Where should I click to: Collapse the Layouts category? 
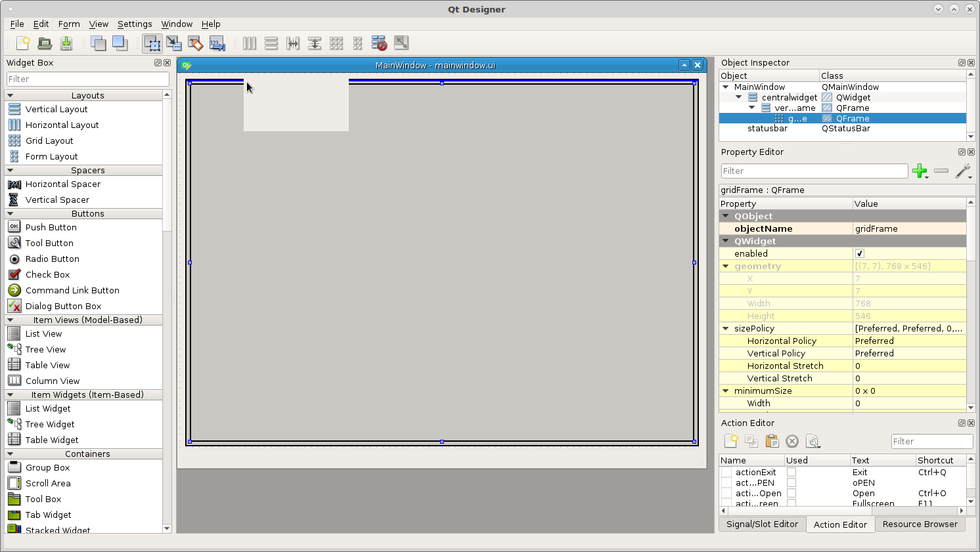click(10, 95)
